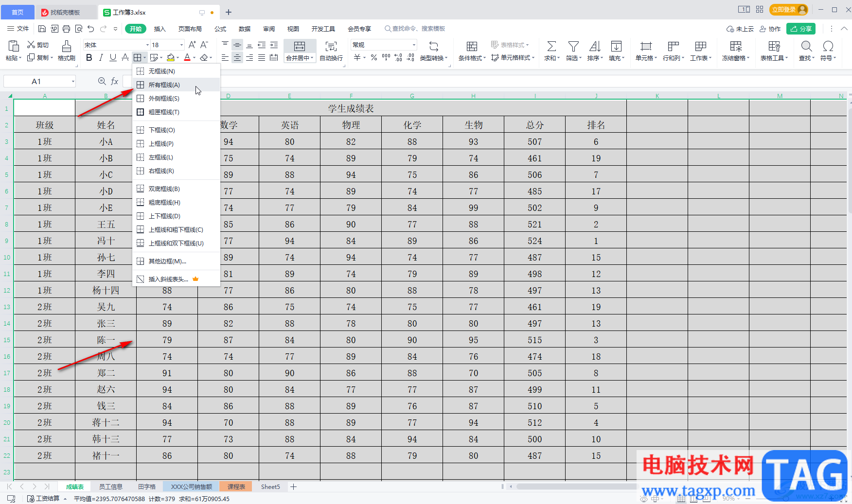Viewport: 852px width, 504px height.
Task: Toggle Bold formatting
Action: (x=89, y=57)
